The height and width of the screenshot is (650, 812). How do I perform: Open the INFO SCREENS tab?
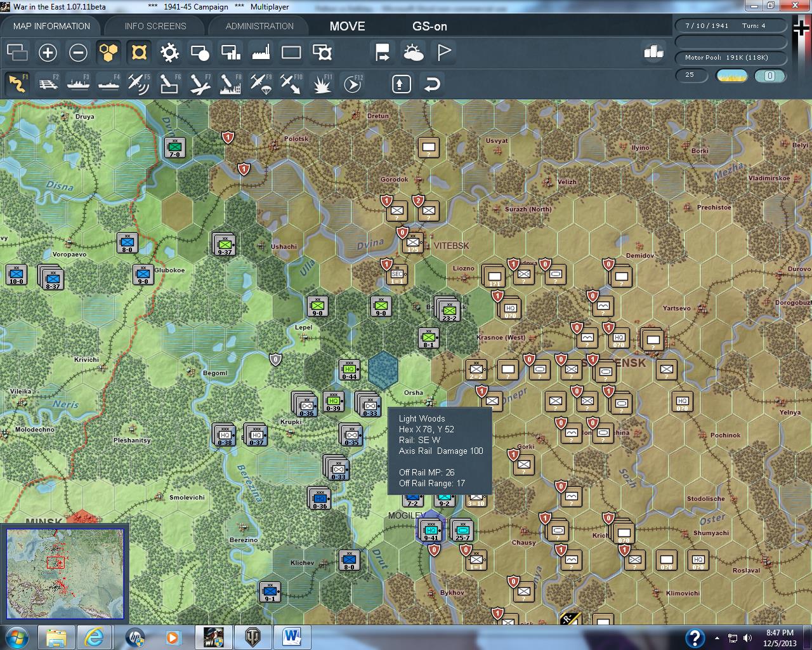[x=155, y=26]
